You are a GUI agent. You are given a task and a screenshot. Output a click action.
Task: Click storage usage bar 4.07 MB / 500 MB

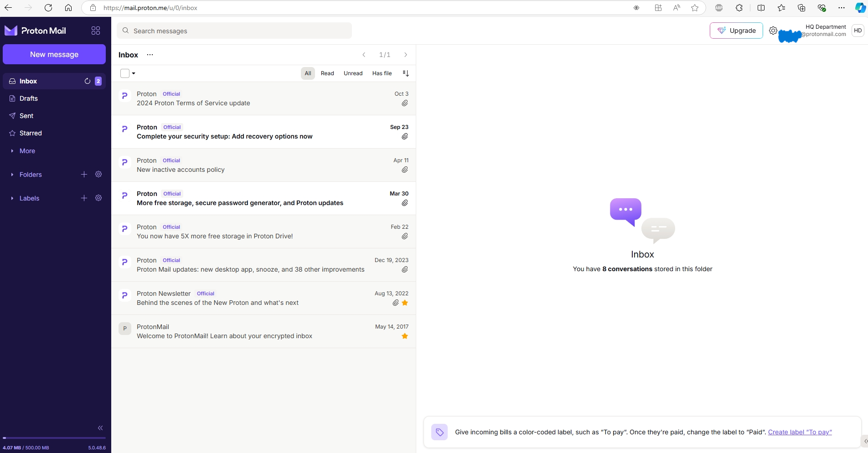[54, 438]
